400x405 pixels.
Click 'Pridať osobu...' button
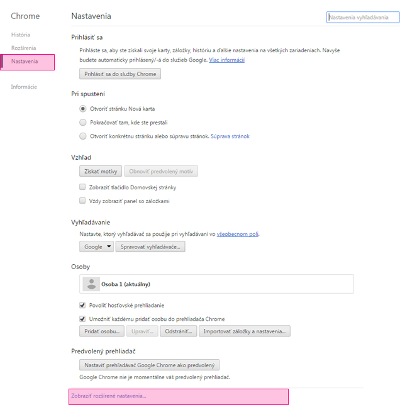pyautogui.click(x=102, y=331)
